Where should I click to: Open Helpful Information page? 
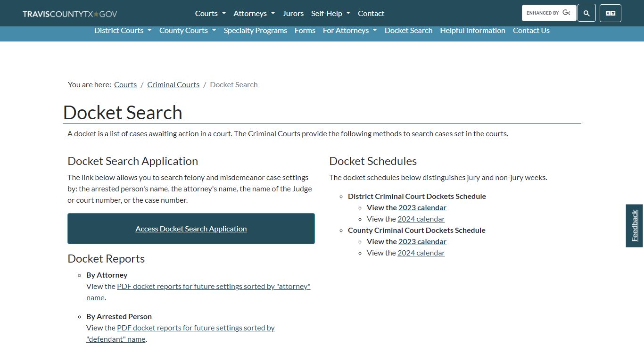click(x=472, y=30)
